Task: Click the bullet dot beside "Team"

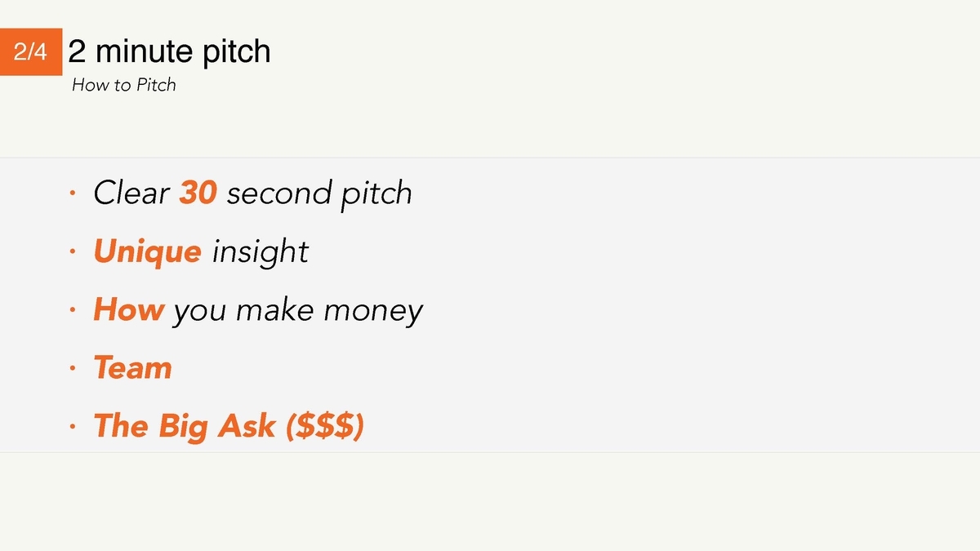Action: point(73,369)
